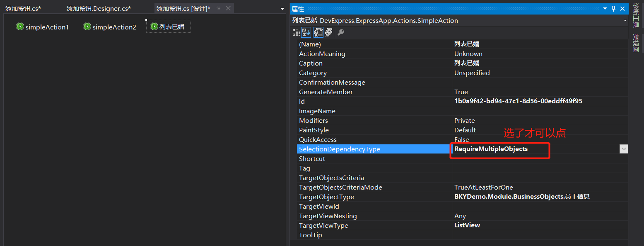Close the 添加按钮.cs [设计] tab
The width and height of the screenshot is (644, 246).
click(x=228, y=8)
